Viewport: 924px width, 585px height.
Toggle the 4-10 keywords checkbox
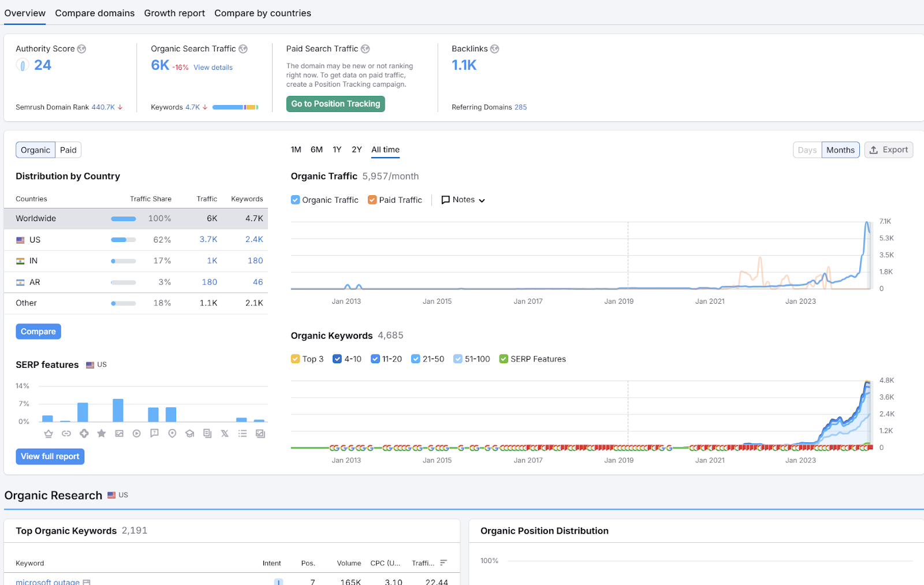pos(337,359)
